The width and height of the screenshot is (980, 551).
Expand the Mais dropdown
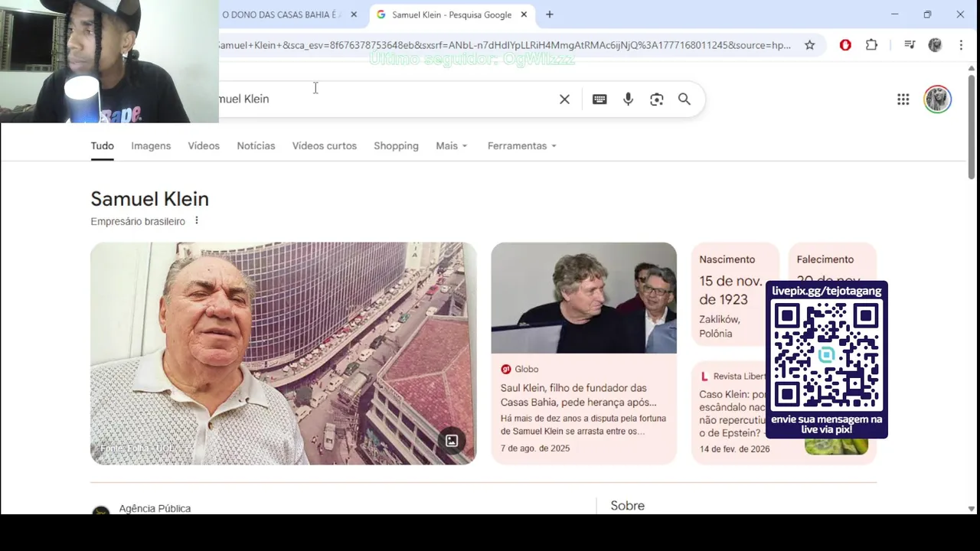[452, 146]
